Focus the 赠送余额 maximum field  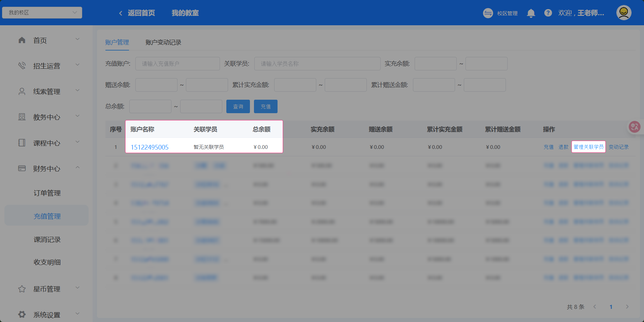pos(207,85)
